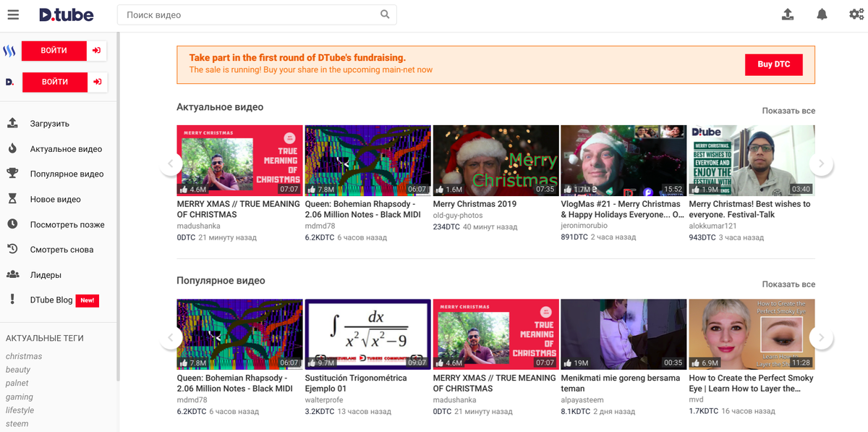Open Festival-Talk Best Wishes thumbnail
This screenshot has height=432, width=868.
tap(752, 161)
